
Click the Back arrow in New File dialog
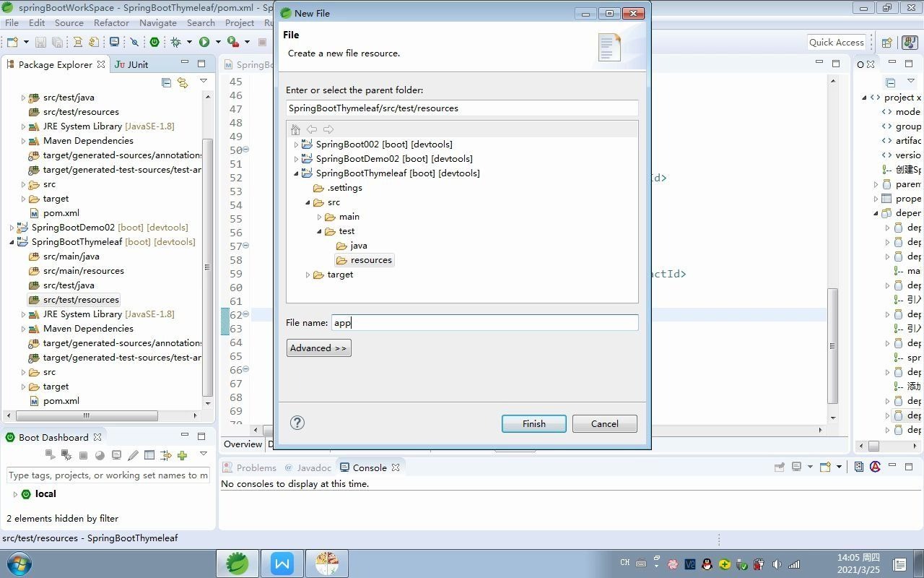(312, 129)
